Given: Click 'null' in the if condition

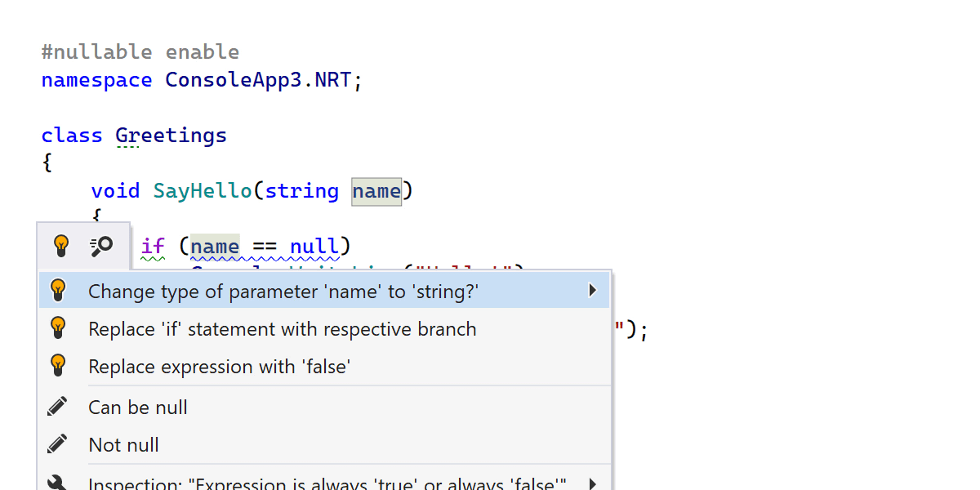Looking at the screenshot, I should [x=314, y=246].
